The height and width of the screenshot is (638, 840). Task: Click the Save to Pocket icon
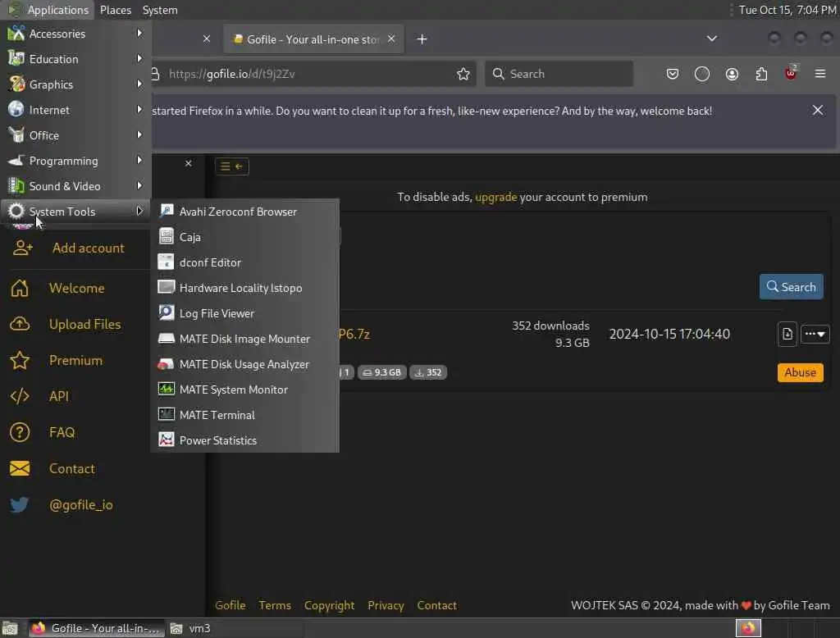[673, 74]
